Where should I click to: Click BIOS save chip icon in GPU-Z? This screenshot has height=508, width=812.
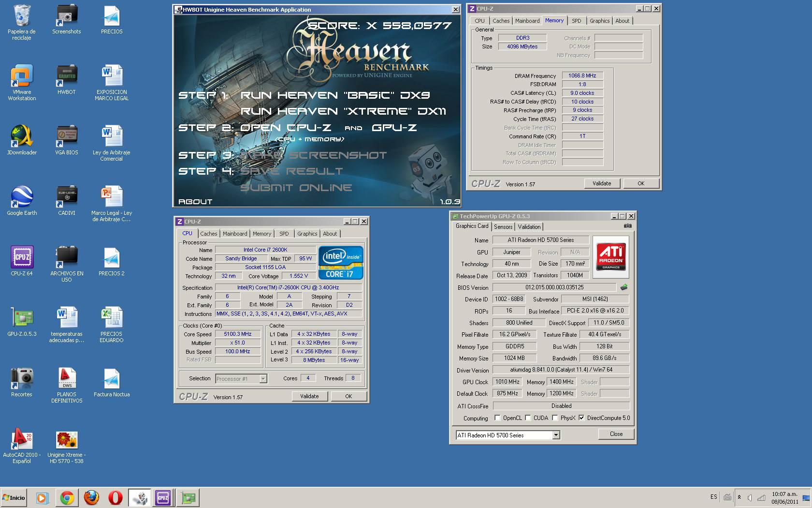[624, 287]
